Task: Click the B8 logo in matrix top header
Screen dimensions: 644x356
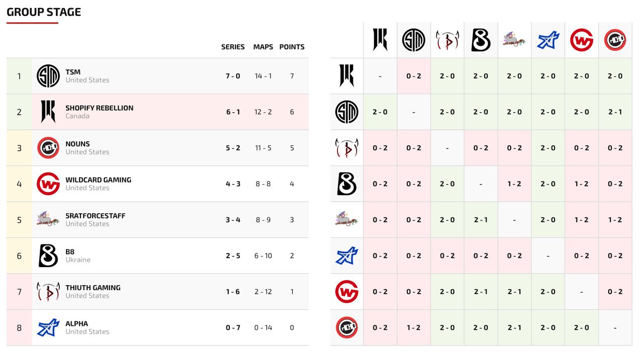Action: tap(480, 40)
